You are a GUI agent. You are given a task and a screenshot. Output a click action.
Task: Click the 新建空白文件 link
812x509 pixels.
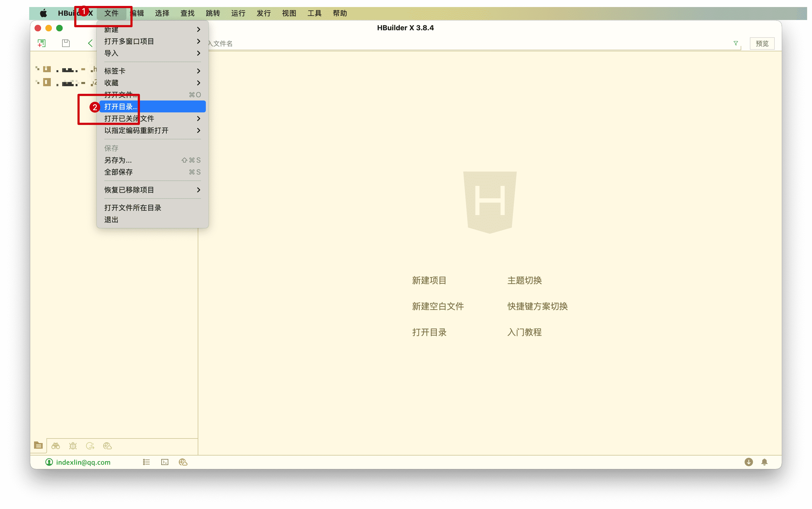(438, 306)
